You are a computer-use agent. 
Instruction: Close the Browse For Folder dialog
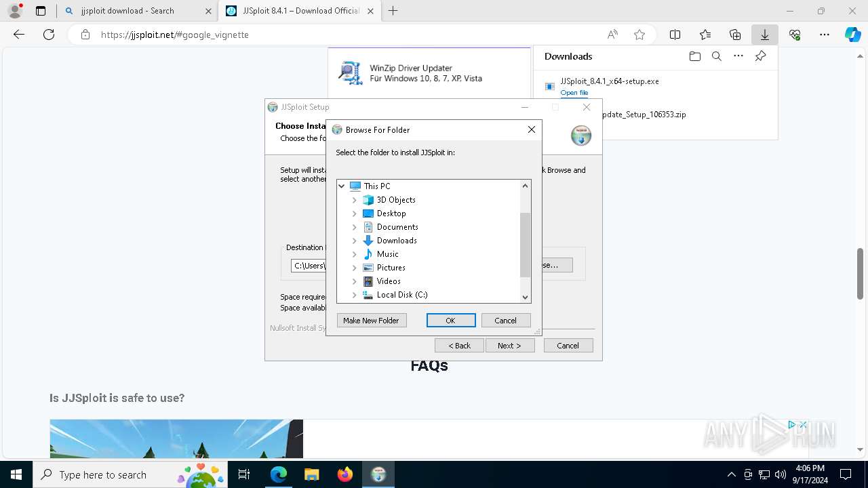(x=532, y=129)
